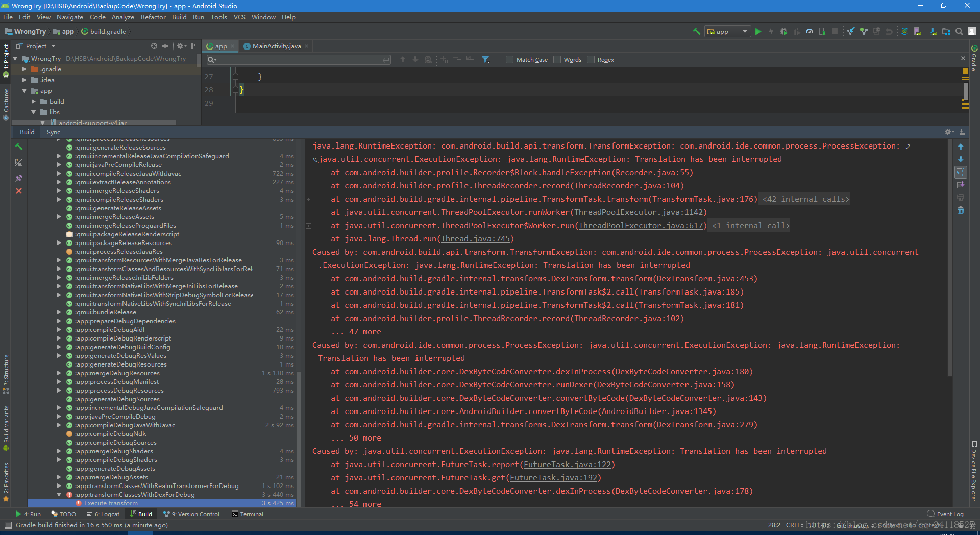Image resolution: width=980 pixels, height=535 pixels.
Task: Click the user account avatar icon
Action: pos(972,31)
